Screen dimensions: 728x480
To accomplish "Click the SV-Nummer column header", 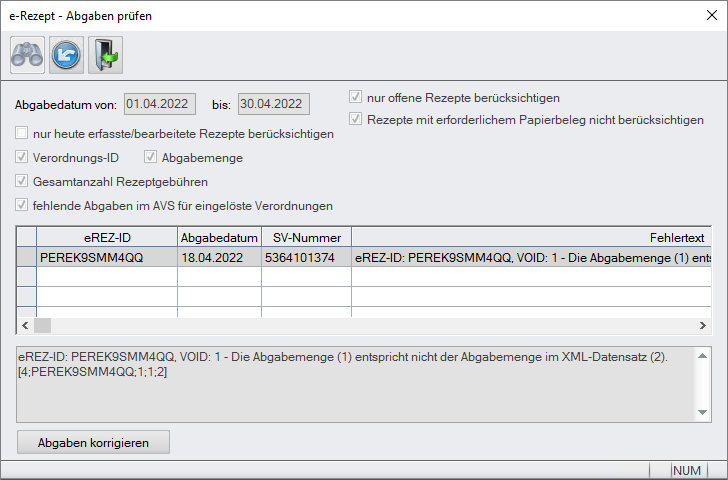I will click(x=306, y=237).
